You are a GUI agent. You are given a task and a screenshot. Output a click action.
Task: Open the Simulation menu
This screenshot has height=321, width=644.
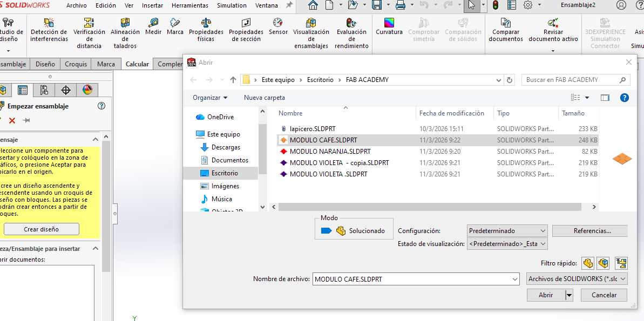tap(232, 5)
